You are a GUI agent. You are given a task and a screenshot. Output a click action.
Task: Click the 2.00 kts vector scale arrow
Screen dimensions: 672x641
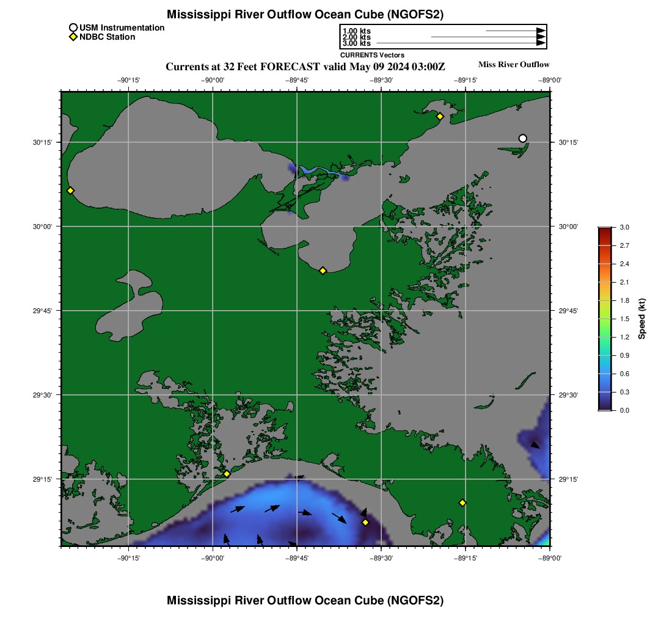[488, 37]
